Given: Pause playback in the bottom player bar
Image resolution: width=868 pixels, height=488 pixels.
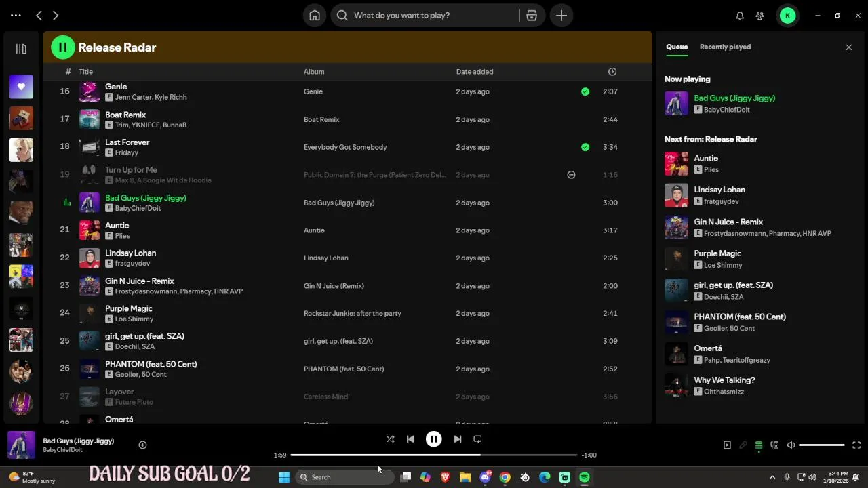Looking at the screenshot, I should click(434, 439).
